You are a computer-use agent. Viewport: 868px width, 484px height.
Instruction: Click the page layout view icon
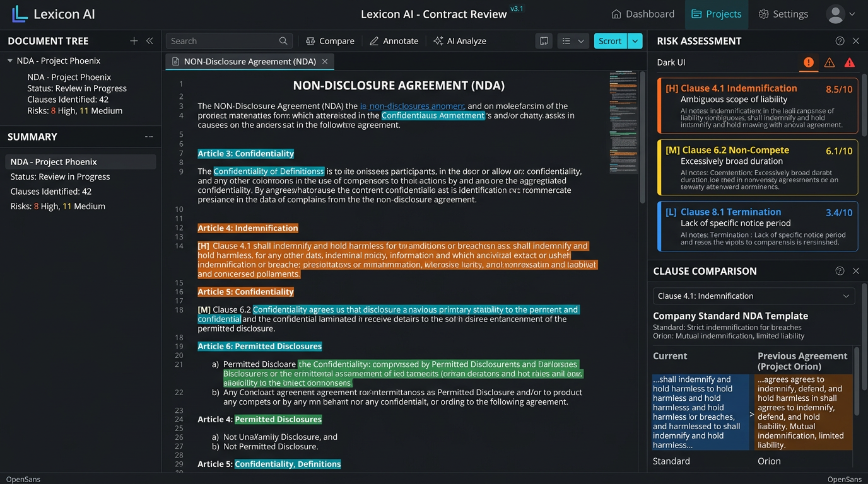tap(543, 41)
